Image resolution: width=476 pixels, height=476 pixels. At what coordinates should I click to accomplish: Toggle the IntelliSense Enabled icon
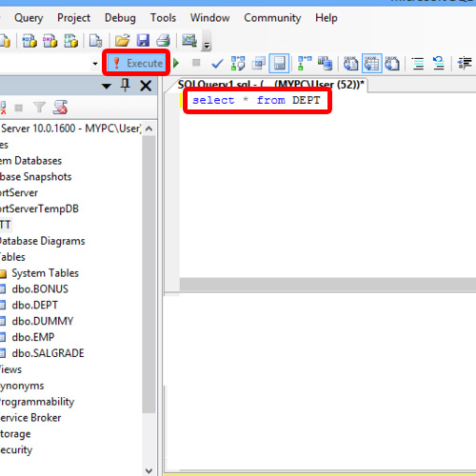[x=279, y=63]
